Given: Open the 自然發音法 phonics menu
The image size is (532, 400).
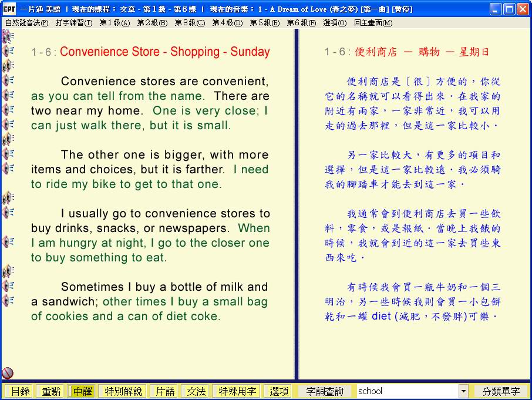Looking at the screenshot, I should [27, 23].
